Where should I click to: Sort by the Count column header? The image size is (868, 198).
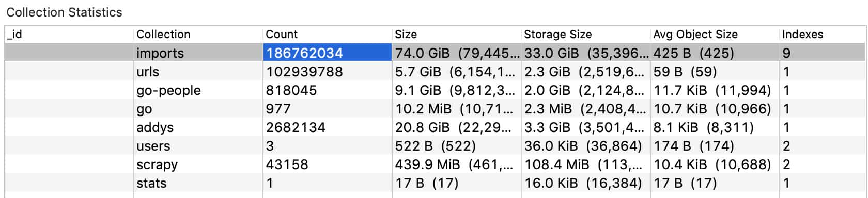pyautogui.click(x=328, y=35)
